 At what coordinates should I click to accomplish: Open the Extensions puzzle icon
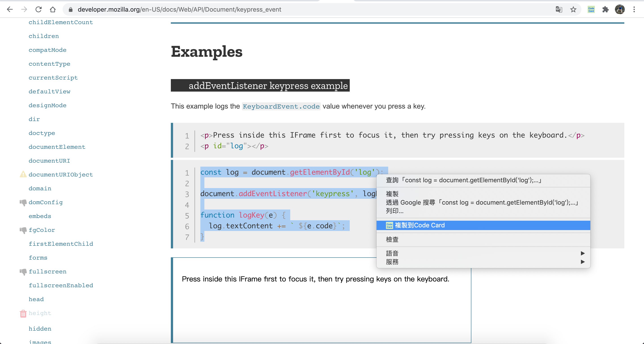click(605, 9)
